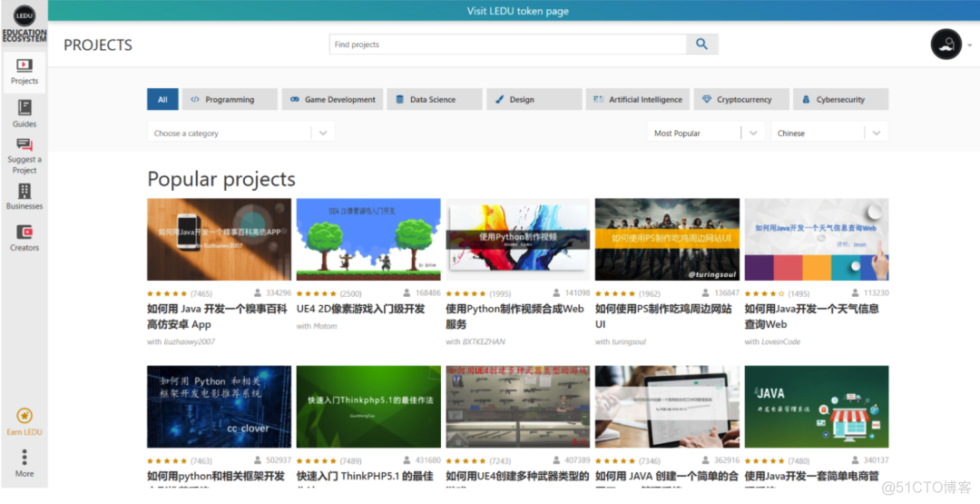The height and width of the screenshot is (504, 980).
Task: Open Suggest a Project in sidebar
Action: (24, 156)
